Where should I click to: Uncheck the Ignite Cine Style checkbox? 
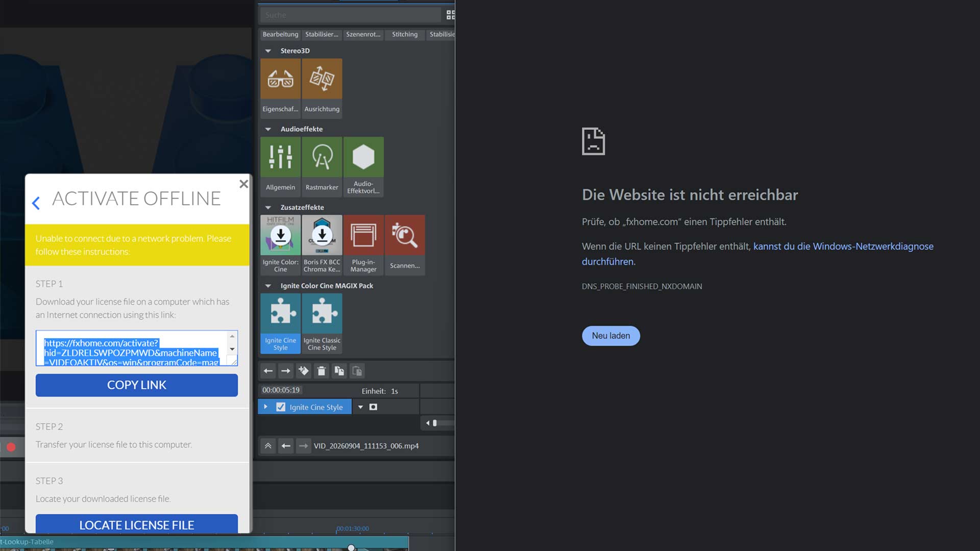pos(281,407)
